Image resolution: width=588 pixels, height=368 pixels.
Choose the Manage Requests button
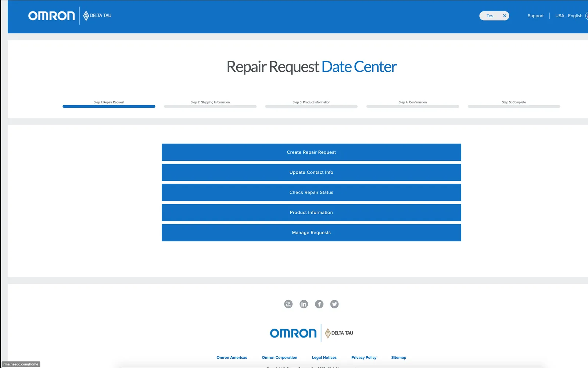(311, 233)
